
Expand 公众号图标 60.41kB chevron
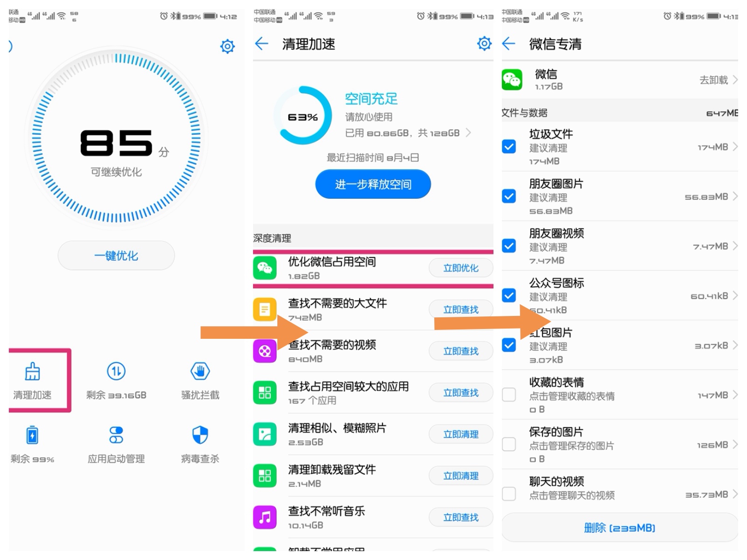tap(735, 295)
